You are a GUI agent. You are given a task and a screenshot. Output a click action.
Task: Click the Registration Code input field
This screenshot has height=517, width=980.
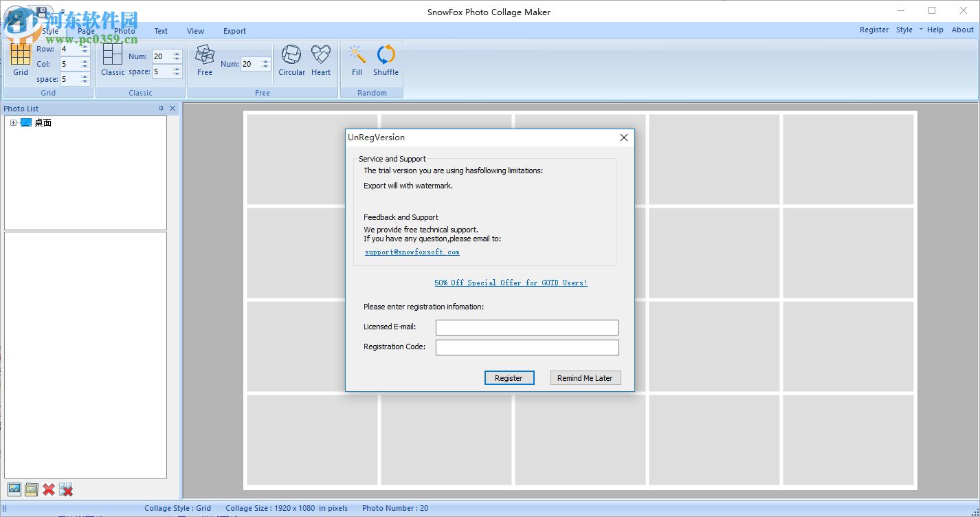tap(527, 347)
